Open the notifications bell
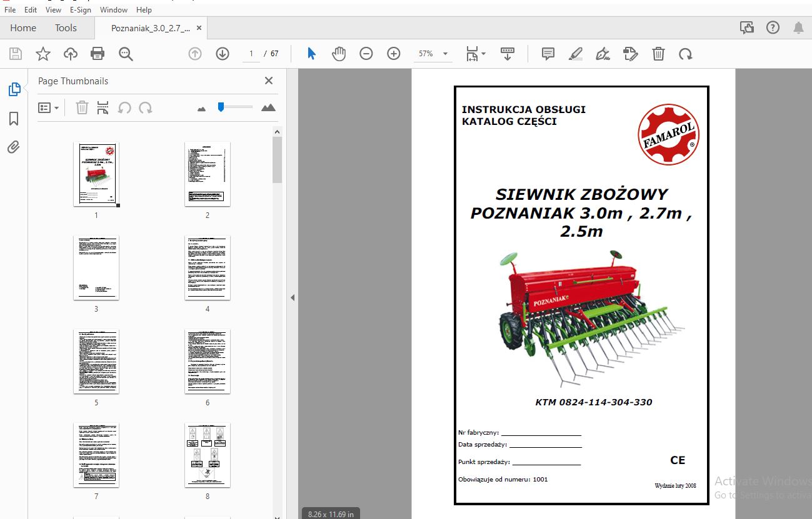This screenshot has width=812, height=519. click(798, 27)
